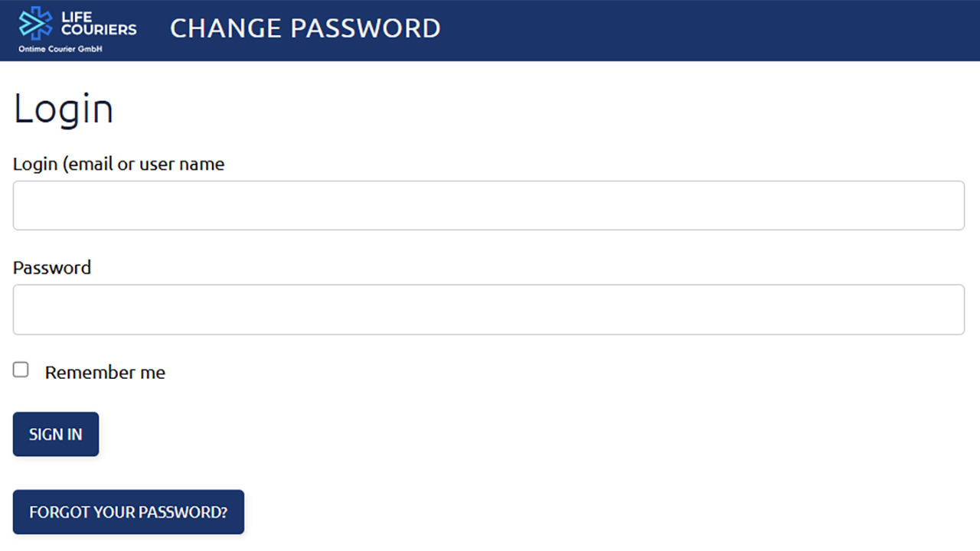The image size is (980, 551).
Task: Enable the Remember me checkbox
Action: pyautogui.click(x=21, y=370)
